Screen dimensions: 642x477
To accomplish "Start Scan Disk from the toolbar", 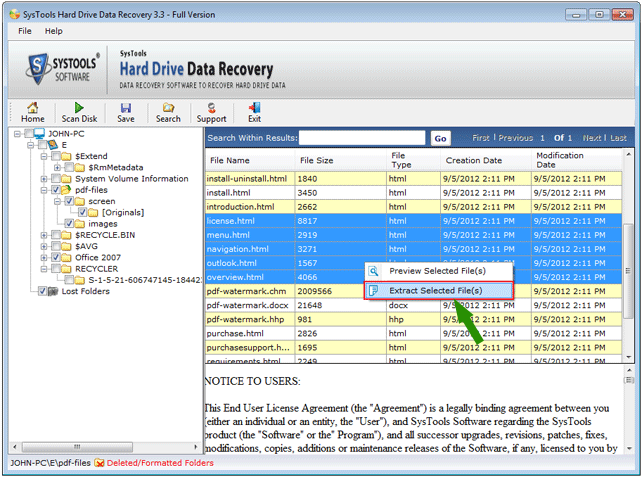I will pos(79,108).
